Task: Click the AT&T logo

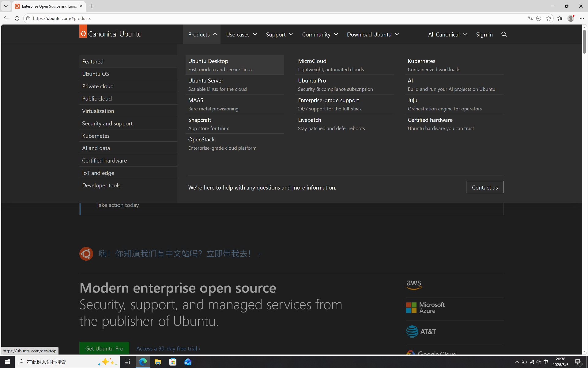Action: pyautogui.click(x=421, y=332)
